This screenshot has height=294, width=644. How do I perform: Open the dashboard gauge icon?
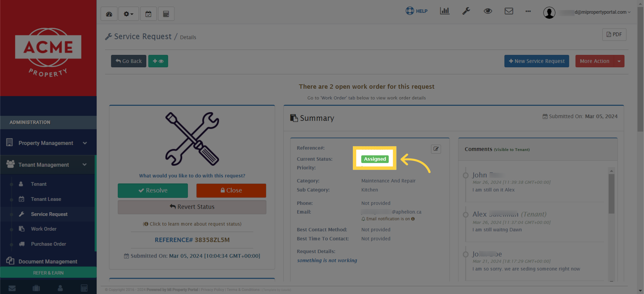pyautogui.click(x=109, y=14)
